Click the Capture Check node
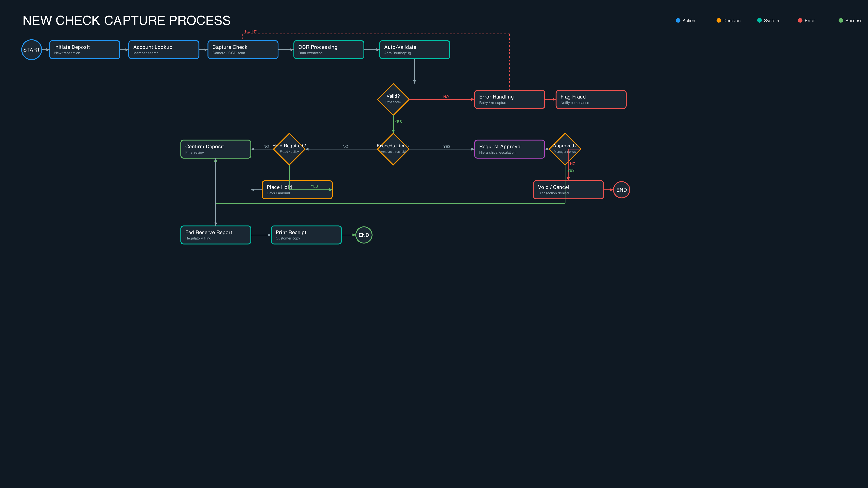This screenshot has height=488, width=868. [x=243, y=50]
